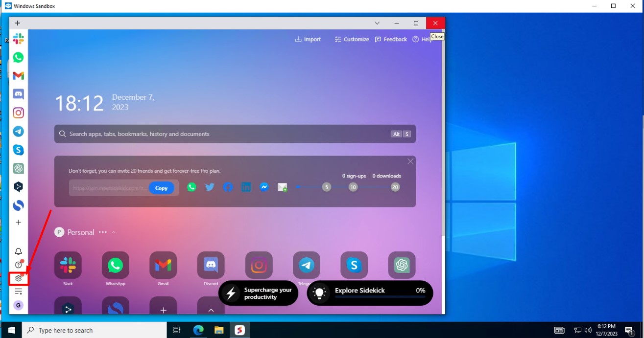The height and width of the screenshot is (338, 644).
Task: Open the Gmail tile in Personal grid
Action: [x=163, y=265]
